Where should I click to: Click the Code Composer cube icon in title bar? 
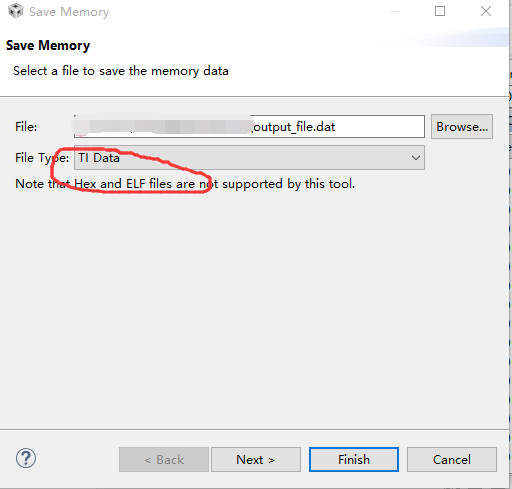tap(15, 11)
